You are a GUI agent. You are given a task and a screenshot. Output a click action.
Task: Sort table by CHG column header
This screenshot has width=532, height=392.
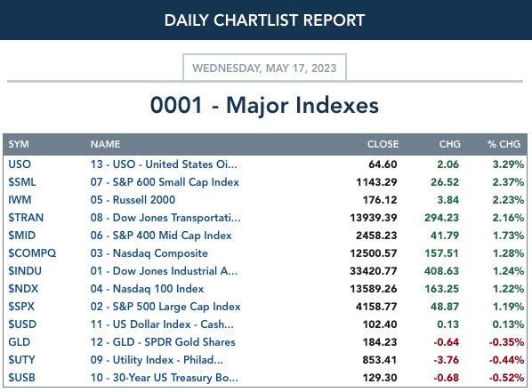point(449,144)
